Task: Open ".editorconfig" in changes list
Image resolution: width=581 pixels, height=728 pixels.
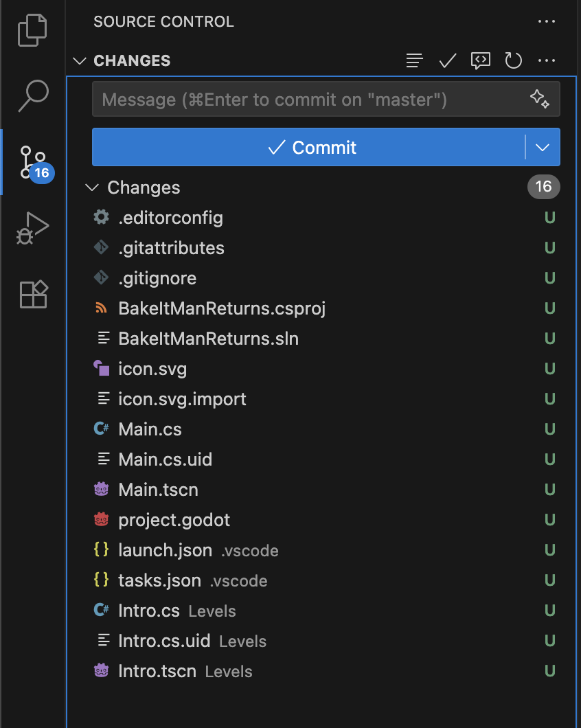Action: tap(170, 218)
